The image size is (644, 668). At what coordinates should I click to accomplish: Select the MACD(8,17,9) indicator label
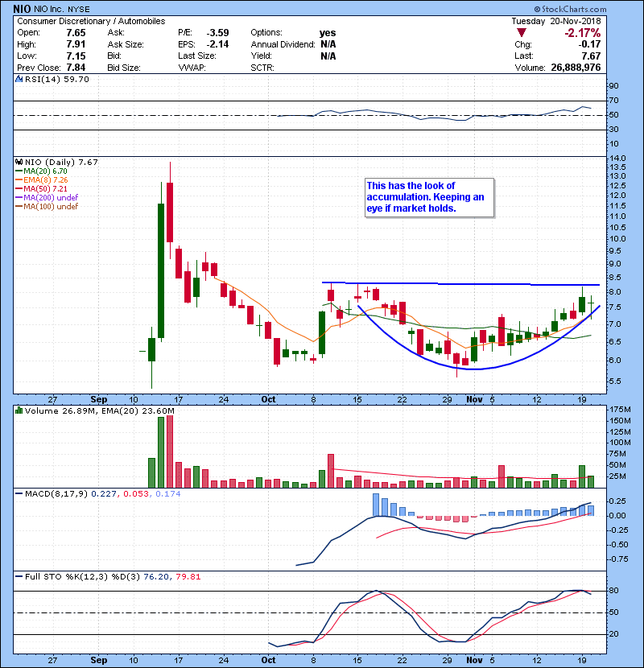click(56, 494)
